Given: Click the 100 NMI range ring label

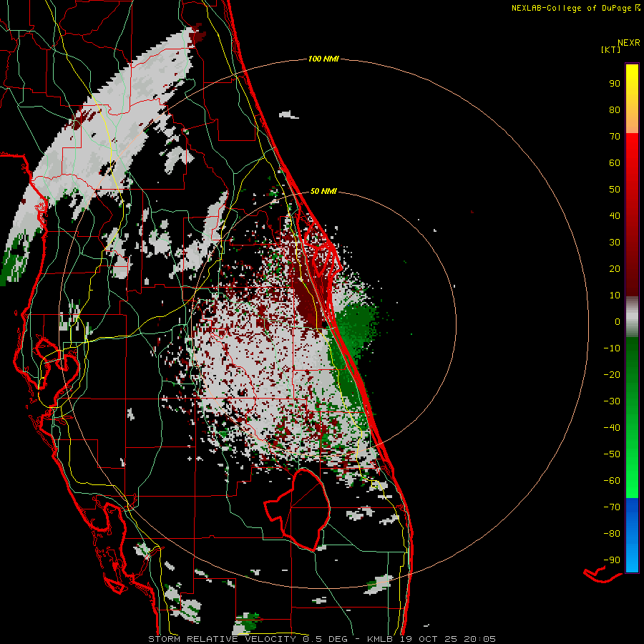Looking at the screenshot, I should (x=323, y=59).
